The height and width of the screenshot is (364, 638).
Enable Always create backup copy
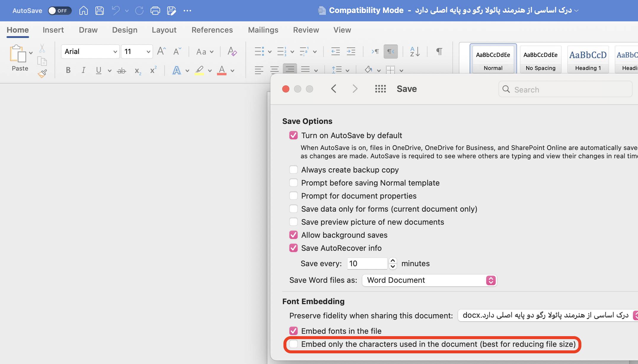point(294,170)
